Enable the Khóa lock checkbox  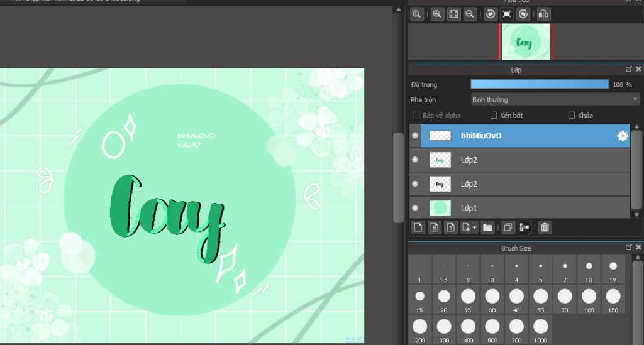point(572,115)
